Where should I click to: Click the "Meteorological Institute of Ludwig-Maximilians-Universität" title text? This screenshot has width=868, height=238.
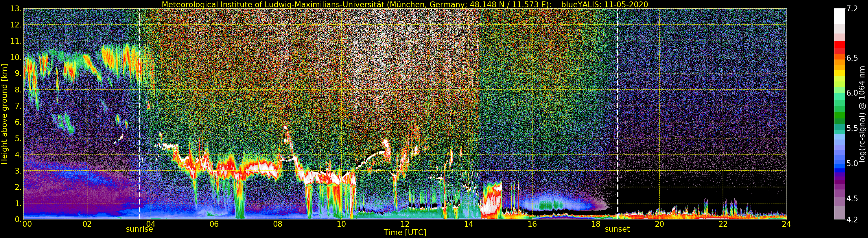coord(274,4)
